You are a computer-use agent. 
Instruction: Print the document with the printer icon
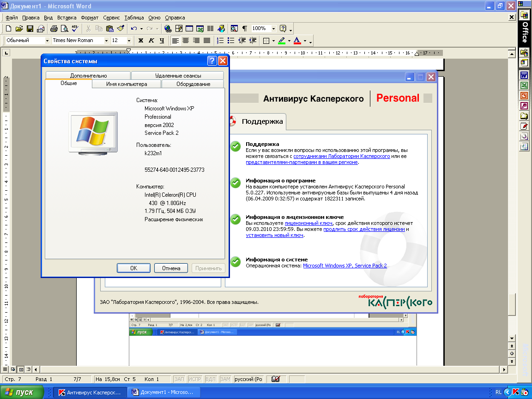pyautogui.click(x=54, y=29)
